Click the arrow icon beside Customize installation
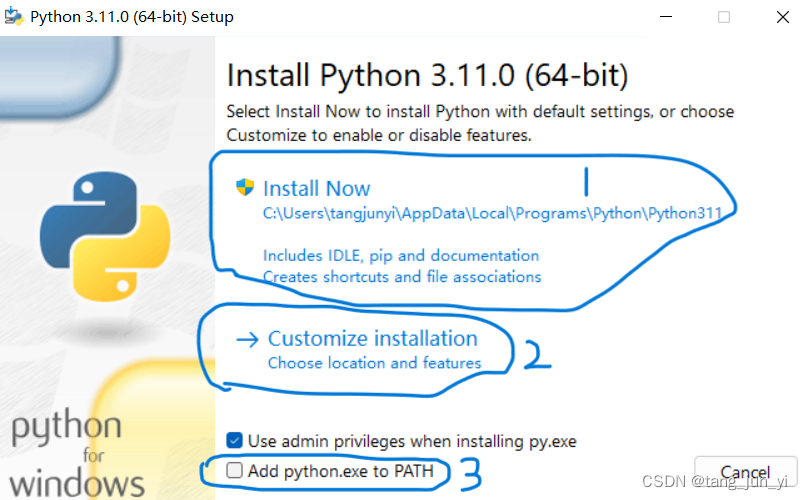Viewport: 802px width, 500px height. pyautogui.click(x=248, y=339)
